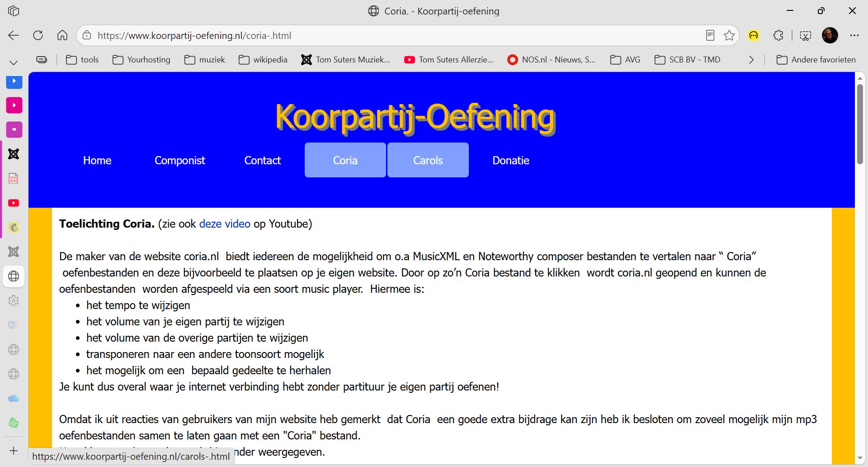Click 'het tempo te wijzigen' bullet

(x=138, y=305)
